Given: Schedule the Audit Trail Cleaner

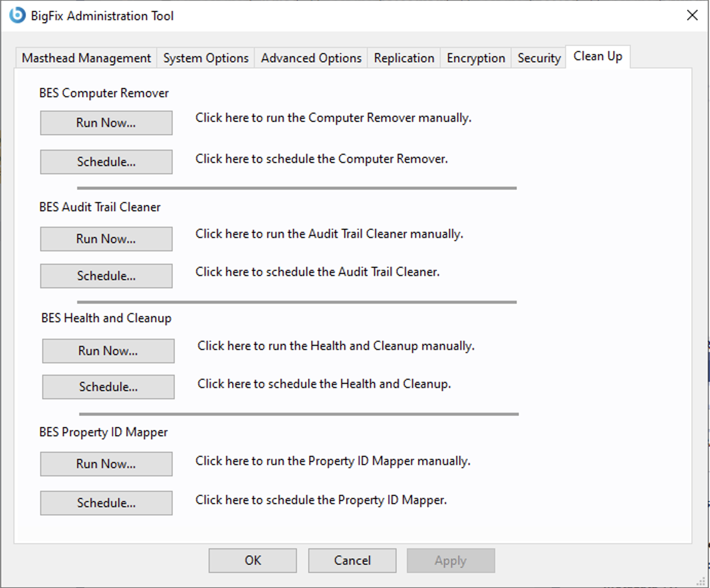Looking at the screenshot, I should click(x=106, y=276).
